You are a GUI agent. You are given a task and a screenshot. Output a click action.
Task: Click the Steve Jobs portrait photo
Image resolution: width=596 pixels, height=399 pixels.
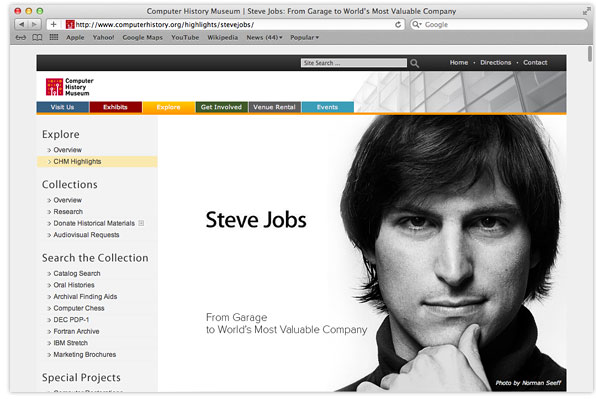coord(452,253)
